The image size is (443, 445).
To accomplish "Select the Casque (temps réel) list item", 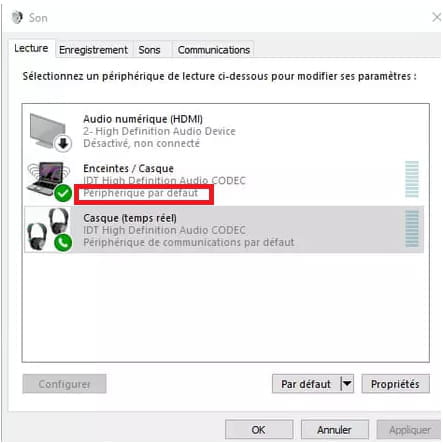I will 224,229.
